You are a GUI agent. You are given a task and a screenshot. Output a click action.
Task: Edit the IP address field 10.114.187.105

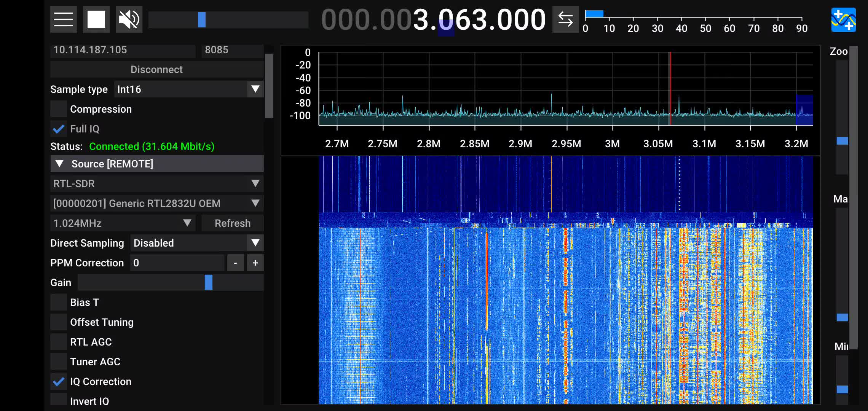[x=123, y=50]
